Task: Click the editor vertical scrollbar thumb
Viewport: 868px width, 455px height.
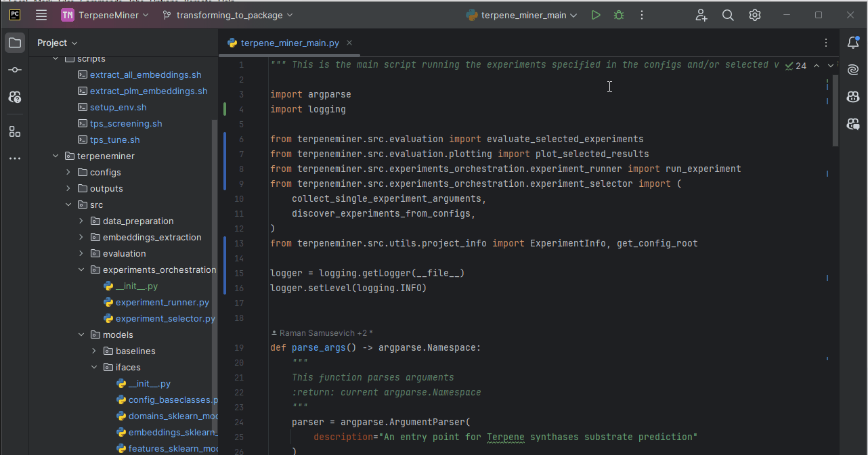Action: tap(835, 110)
